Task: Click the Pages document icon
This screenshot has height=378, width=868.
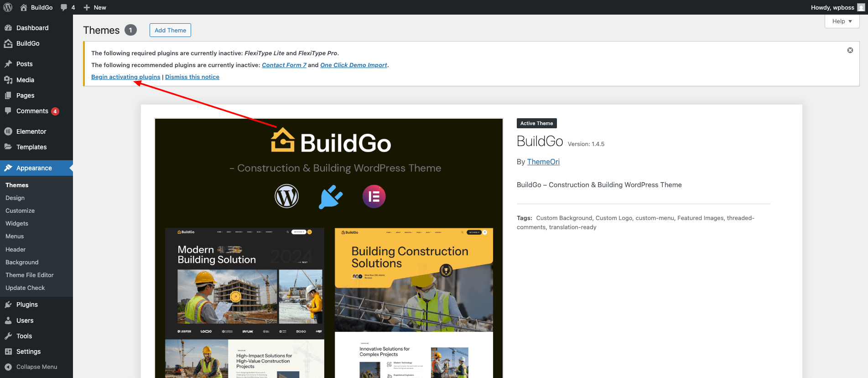Action: 8,95
